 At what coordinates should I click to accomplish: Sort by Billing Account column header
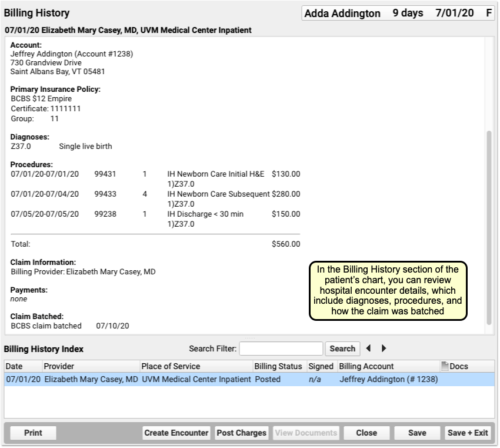coord(388,366)
